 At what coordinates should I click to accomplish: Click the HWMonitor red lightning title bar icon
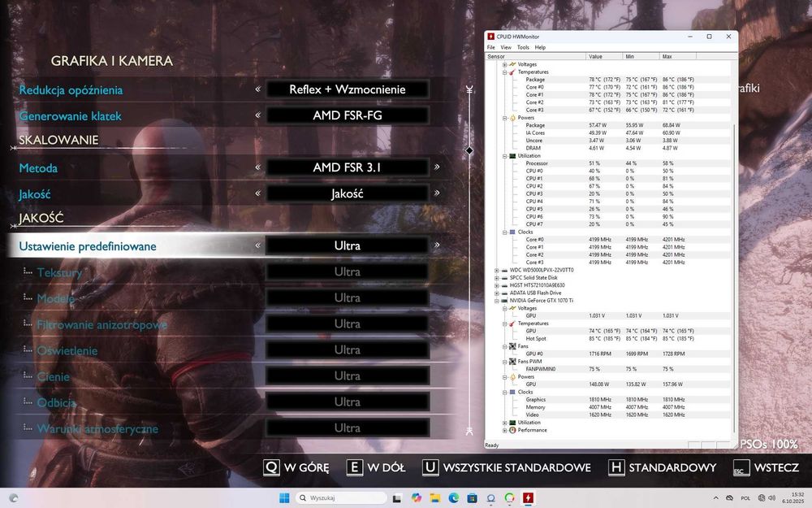pos(491,37)
